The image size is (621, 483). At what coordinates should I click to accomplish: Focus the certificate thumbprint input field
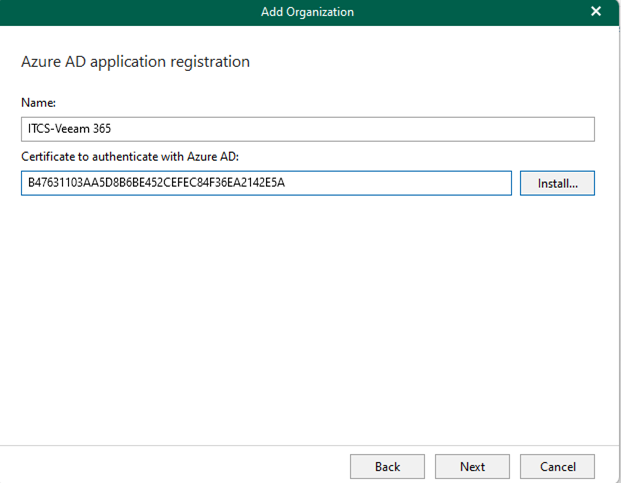[266, 183]
